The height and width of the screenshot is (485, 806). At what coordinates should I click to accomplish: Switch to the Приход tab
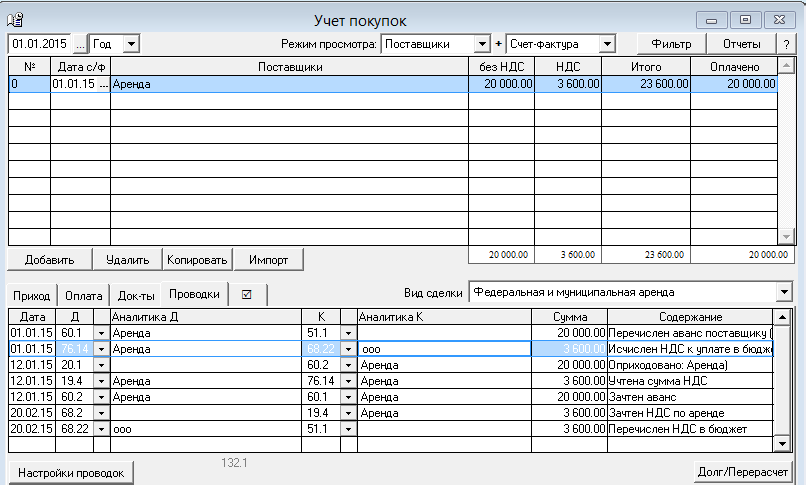coord(32,295)
